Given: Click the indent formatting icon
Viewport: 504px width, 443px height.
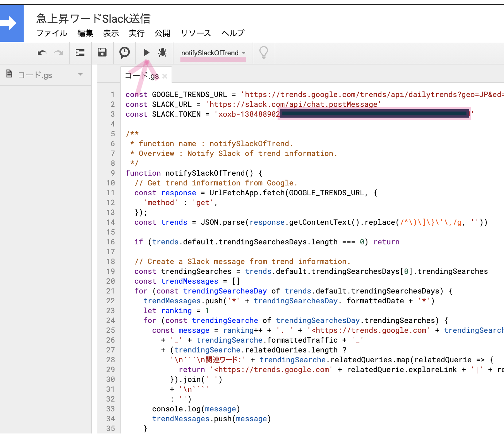Looking at the screenshot, I should click(80, 52).
